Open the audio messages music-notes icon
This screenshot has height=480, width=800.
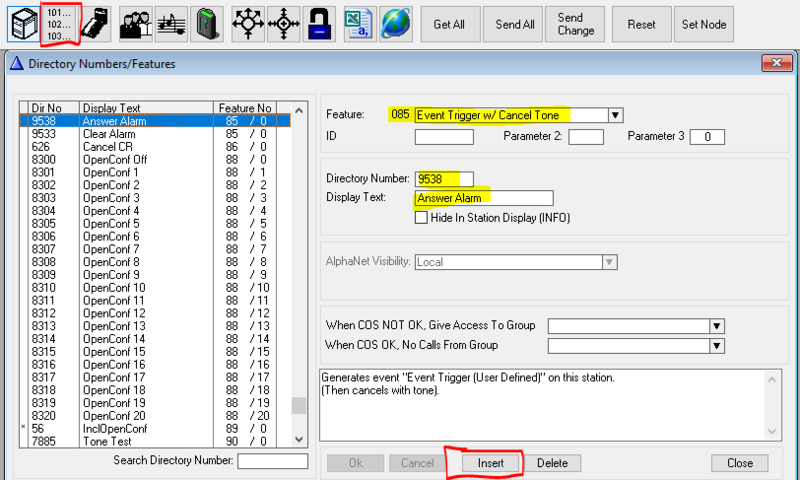point(171,24)
